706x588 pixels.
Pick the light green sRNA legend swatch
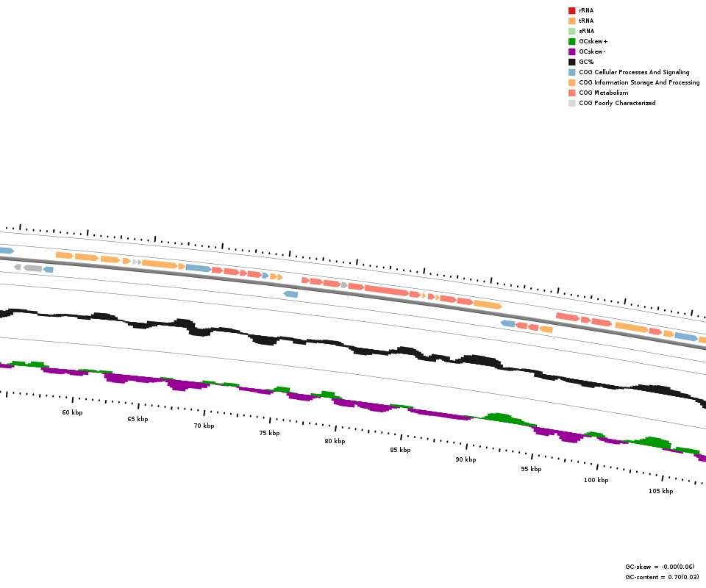[x=572, y=31]
